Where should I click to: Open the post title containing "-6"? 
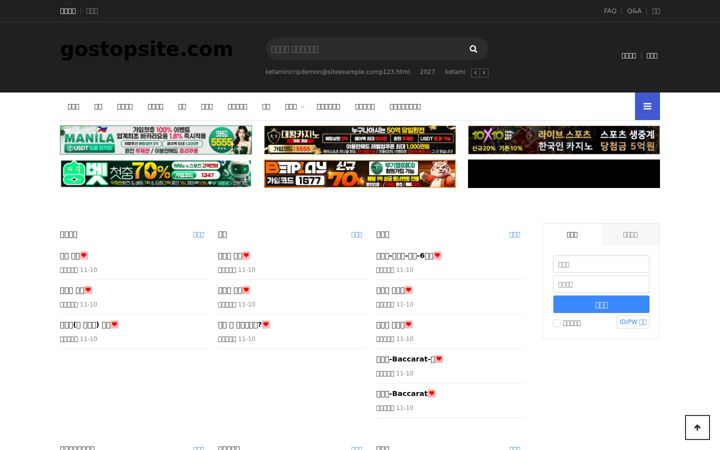point(405,256)
